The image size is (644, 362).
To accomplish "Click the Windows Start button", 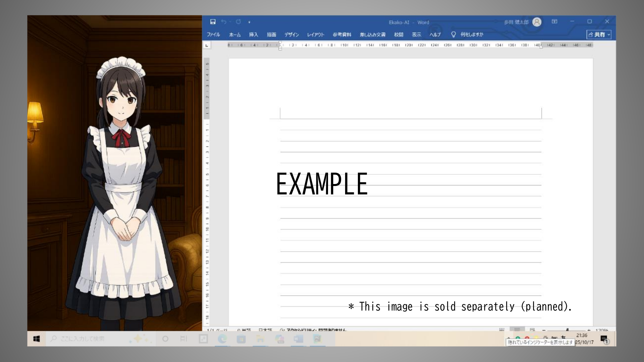I will [37, 339].
